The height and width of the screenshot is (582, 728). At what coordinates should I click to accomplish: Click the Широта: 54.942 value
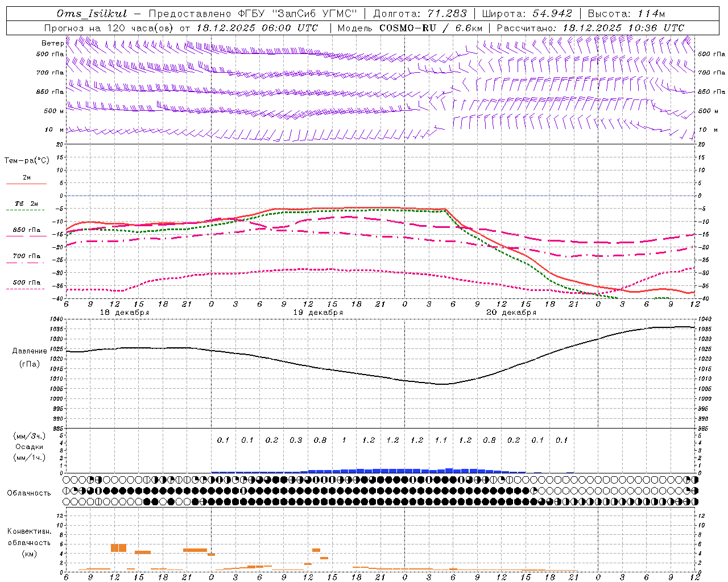(x=527, y=14)
